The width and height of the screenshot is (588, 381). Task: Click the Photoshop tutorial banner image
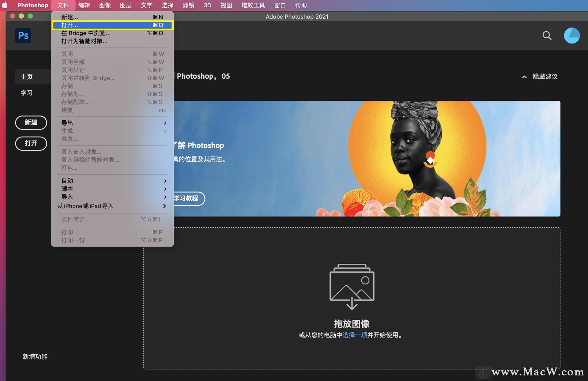[x=367, y=159]
